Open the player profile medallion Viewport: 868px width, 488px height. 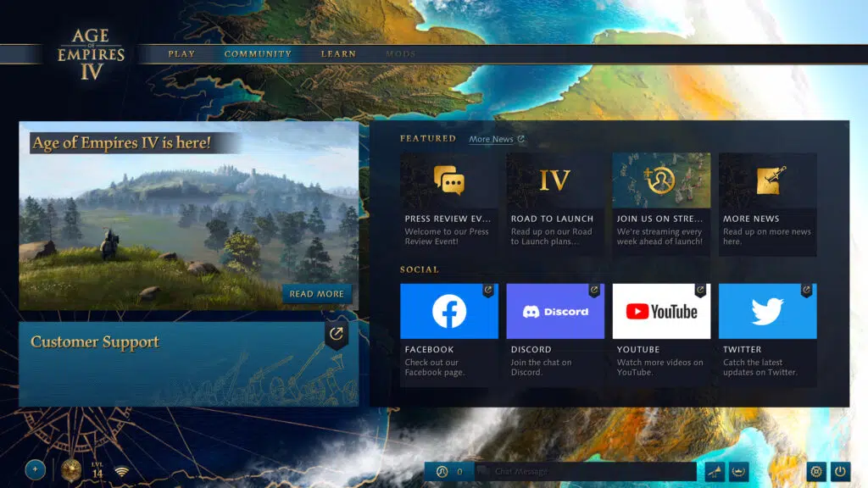[x=71, y=470]
